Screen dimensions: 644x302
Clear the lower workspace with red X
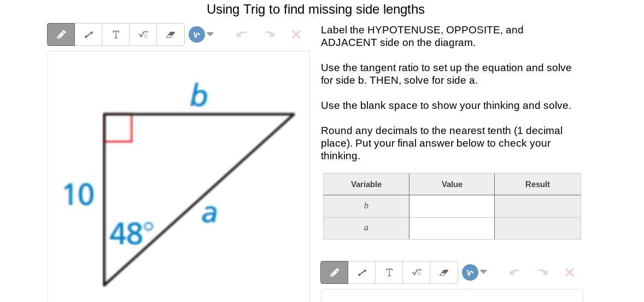570,272
